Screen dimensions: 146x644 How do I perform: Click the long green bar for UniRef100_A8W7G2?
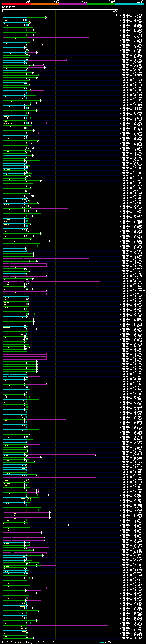[72, 15]
